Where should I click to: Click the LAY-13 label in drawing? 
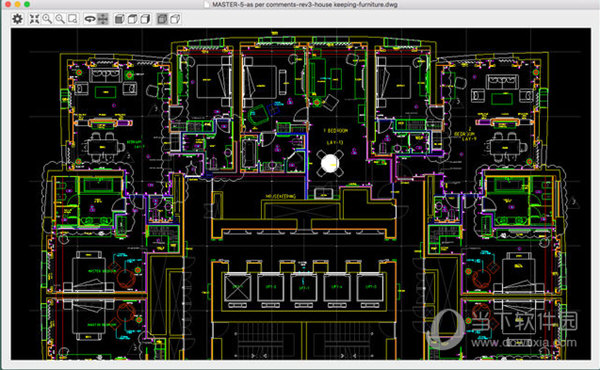[x=335, y=142]
